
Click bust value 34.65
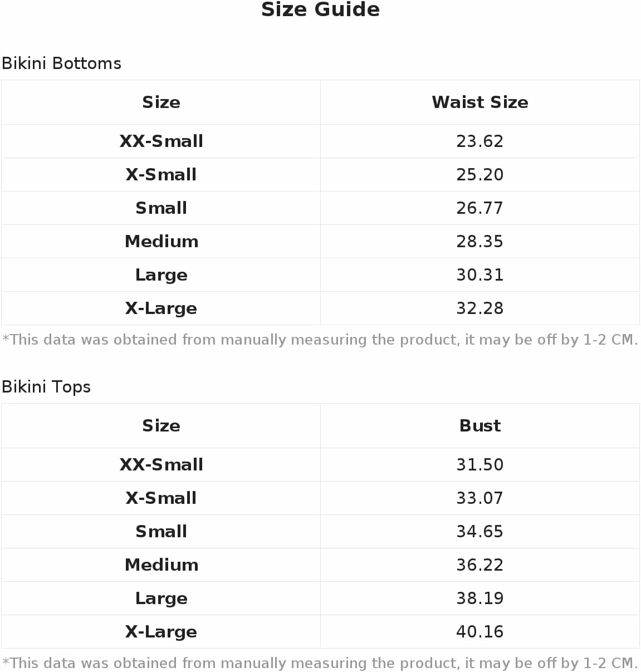click(480, 532)
